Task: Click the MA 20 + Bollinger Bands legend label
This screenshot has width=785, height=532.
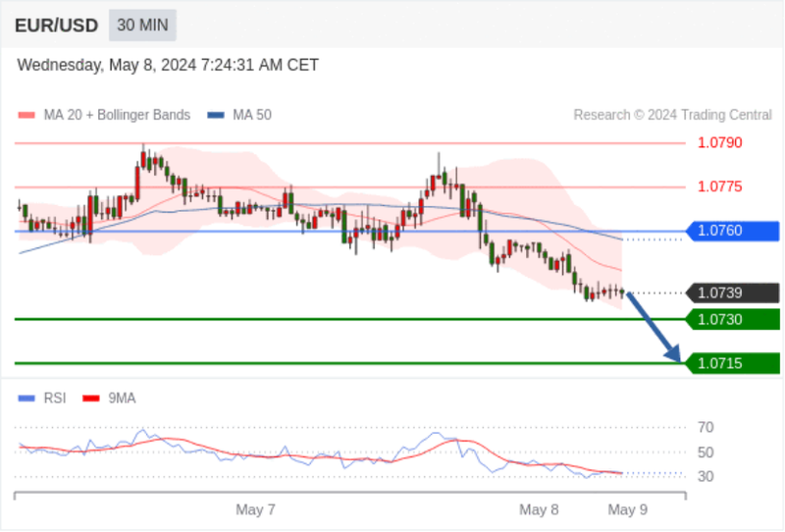Action: (x=117, y=115)
